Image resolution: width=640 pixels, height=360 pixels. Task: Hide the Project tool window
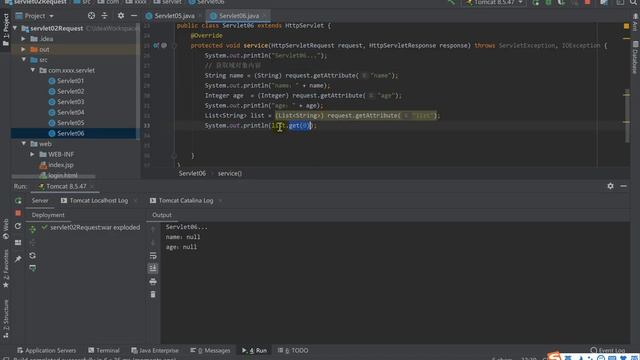pos(134,16)
